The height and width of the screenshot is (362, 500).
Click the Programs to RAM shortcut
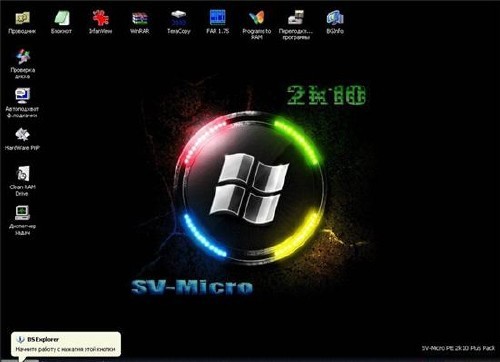(257, 25)
